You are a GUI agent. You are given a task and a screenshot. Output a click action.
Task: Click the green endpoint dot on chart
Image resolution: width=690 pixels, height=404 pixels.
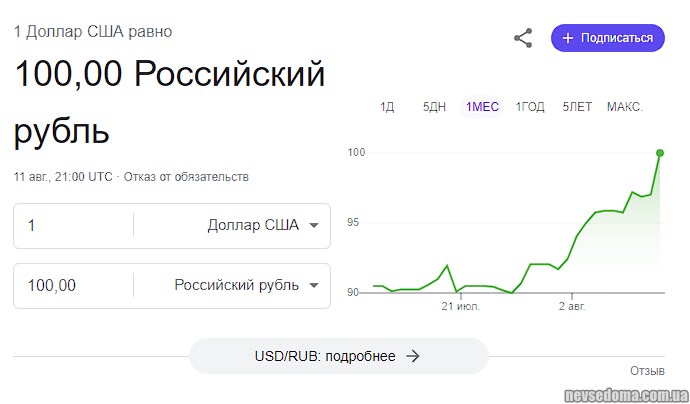(x=660, y=153)
